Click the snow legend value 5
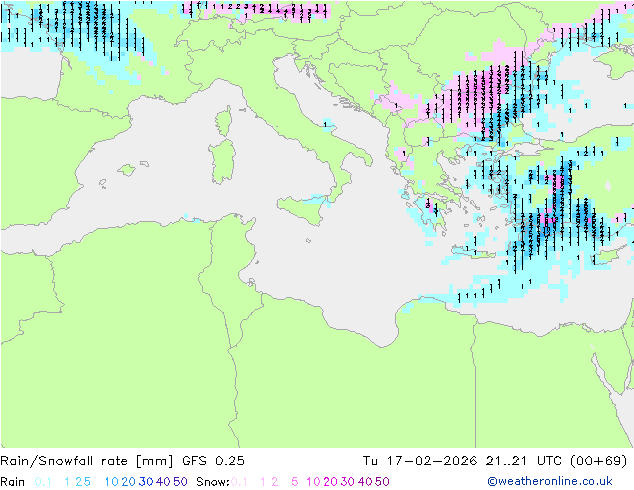 tap(294, 482)
